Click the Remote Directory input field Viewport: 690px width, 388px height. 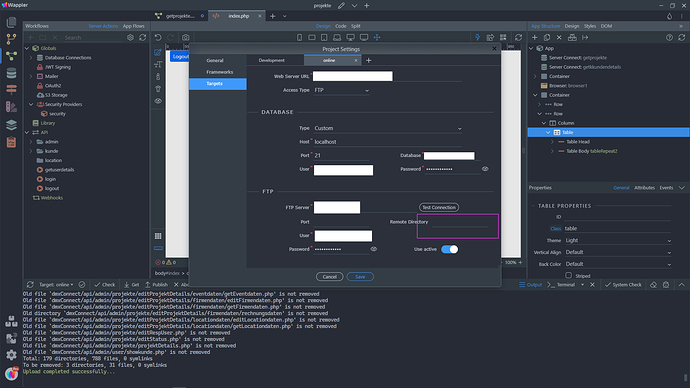pos(459,222)
